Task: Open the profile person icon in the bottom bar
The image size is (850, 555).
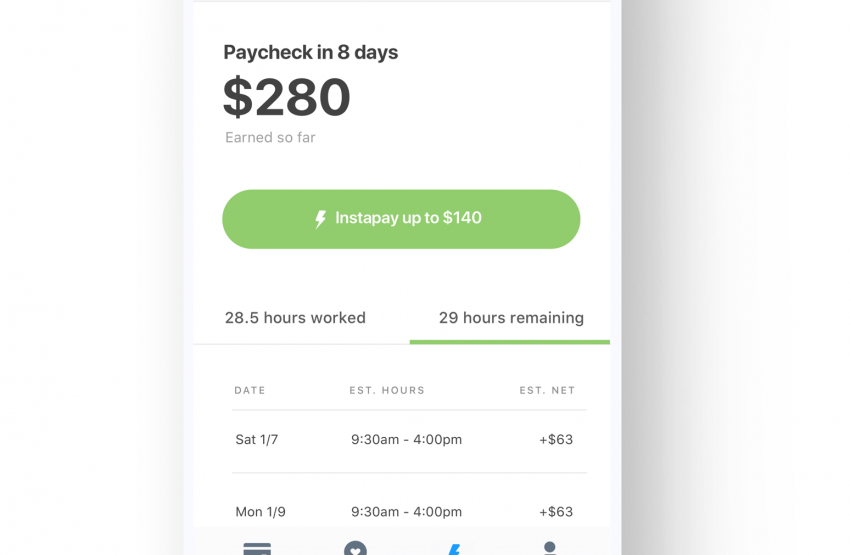Action: pyautogui.click(x=550, y=548)
